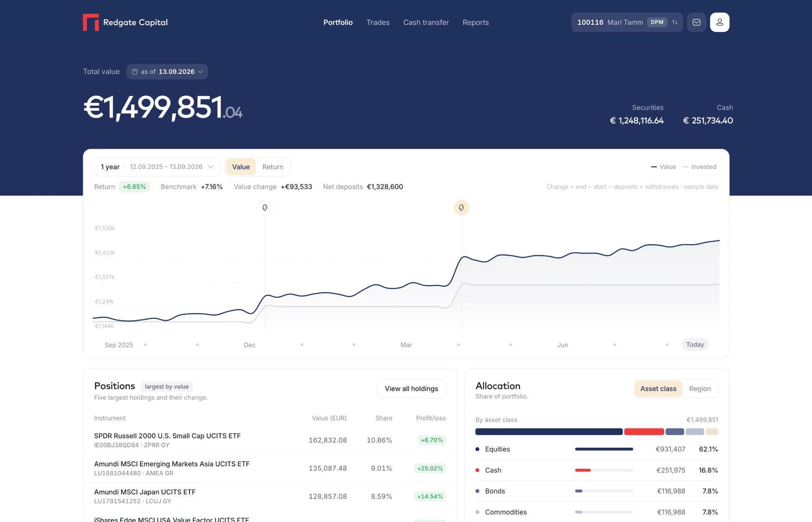
Task: Click the +6.65% return badge
Action: click(x=134, y=187)
